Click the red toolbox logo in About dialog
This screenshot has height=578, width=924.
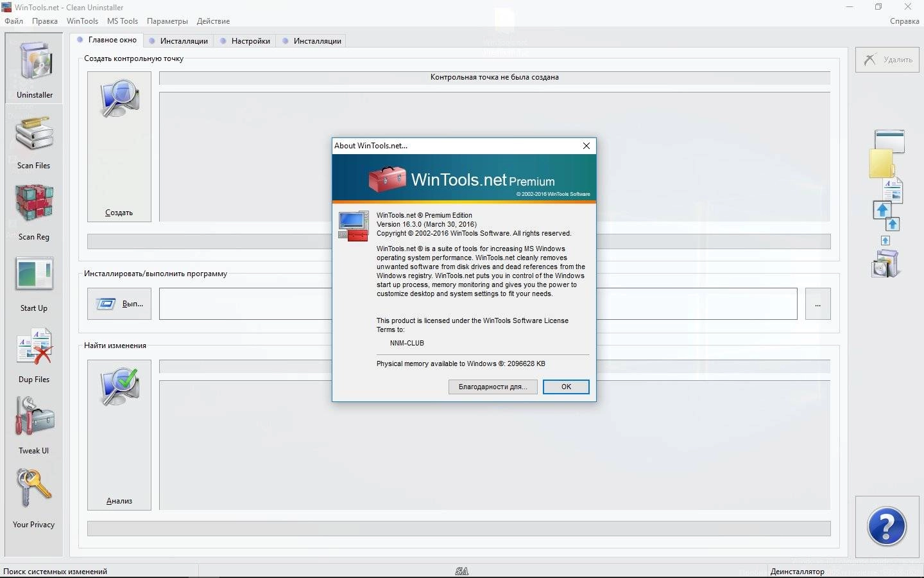(x=387, y=179)
